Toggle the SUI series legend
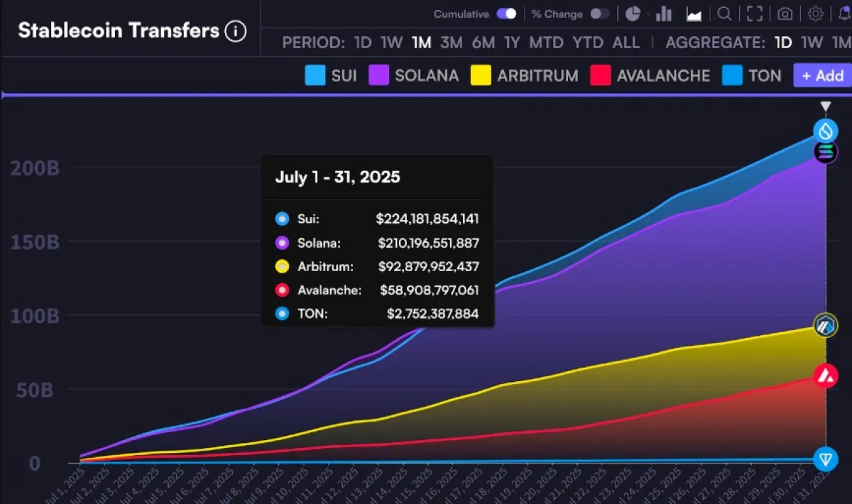Screen dimensions: 852x504 pos(330,75)
